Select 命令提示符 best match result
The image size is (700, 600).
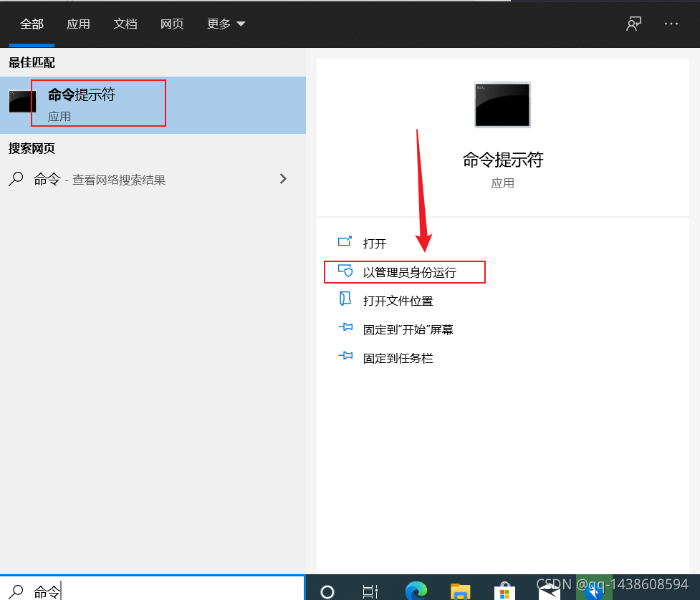click(x=153, y=105)
